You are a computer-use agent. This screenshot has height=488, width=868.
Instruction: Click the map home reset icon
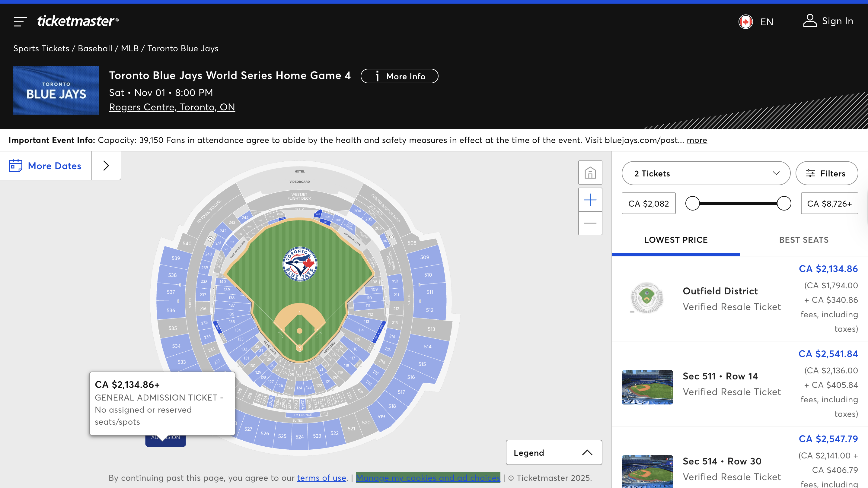pyautogui.click(x=590, y=173)
